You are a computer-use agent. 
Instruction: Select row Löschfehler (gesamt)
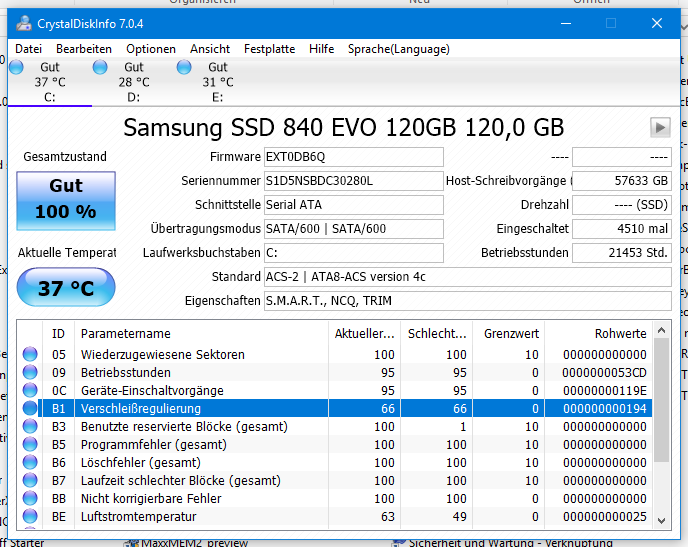(335, 462)
